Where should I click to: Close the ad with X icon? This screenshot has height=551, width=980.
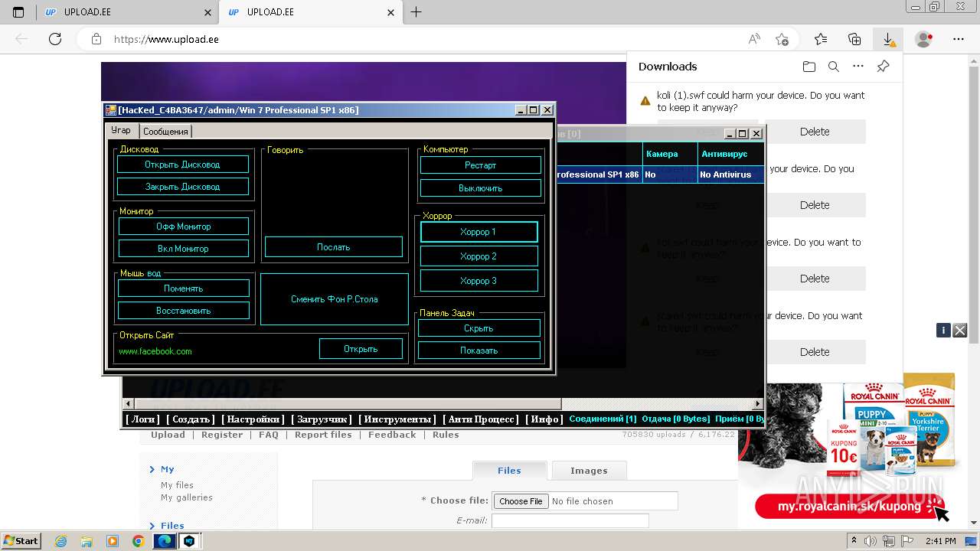(960, 331)
